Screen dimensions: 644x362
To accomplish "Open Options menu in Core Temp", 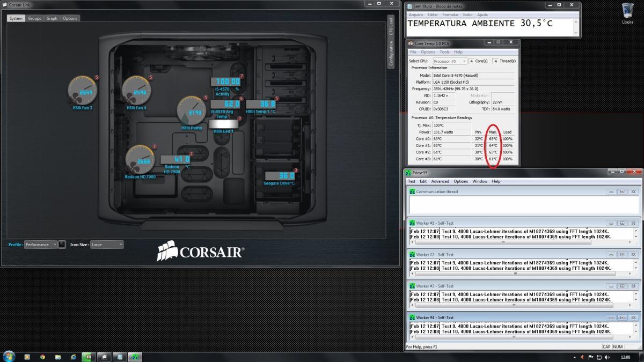I will click(x=428, y=52).
